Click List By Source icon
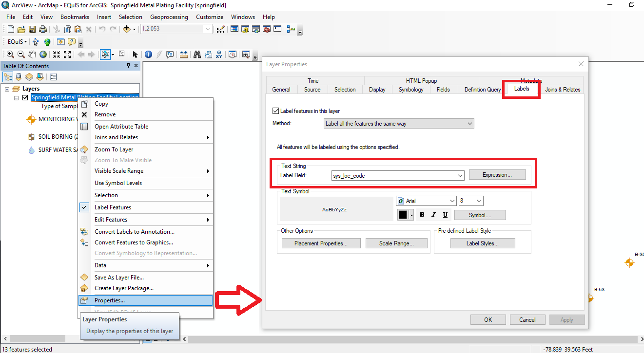This screenshot has width=644, height=353. coord(19,77)
